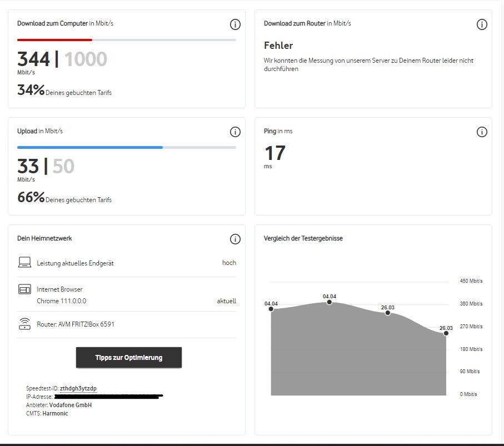Select the first 04.04 chart data point
Viewport: 504px width, 446px height.
coord(271,309)
